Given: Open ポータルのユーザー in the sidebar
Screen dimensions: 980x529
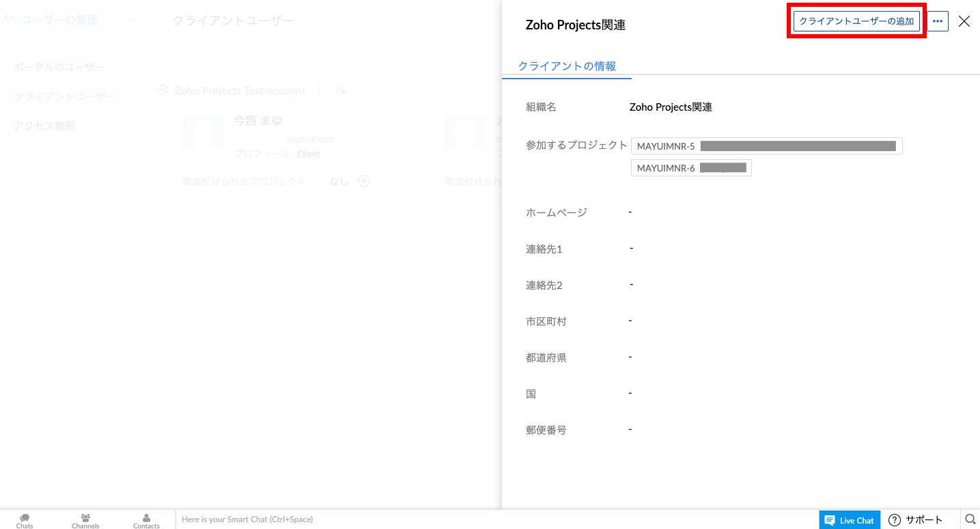Looking at the screenshot, I should click(59, 67).
